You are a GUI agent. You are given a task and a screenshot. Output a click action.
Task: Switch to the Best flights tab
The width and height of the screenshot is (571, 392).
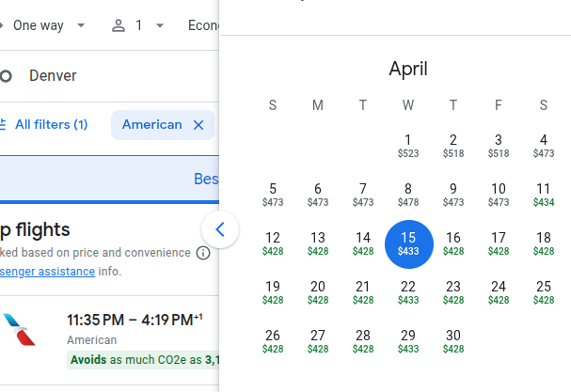click(x=205, y=179)
